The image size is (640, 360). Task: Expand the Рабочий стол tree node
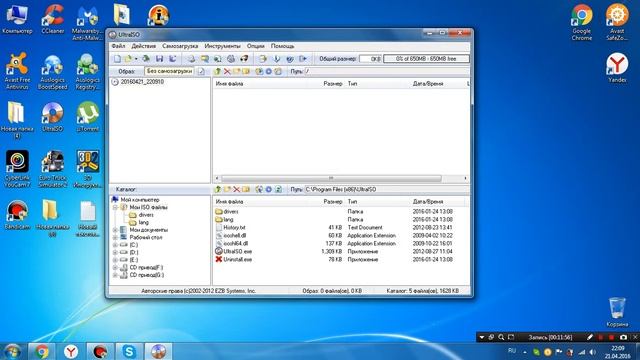pyautogui.click(x=116, y=238)
